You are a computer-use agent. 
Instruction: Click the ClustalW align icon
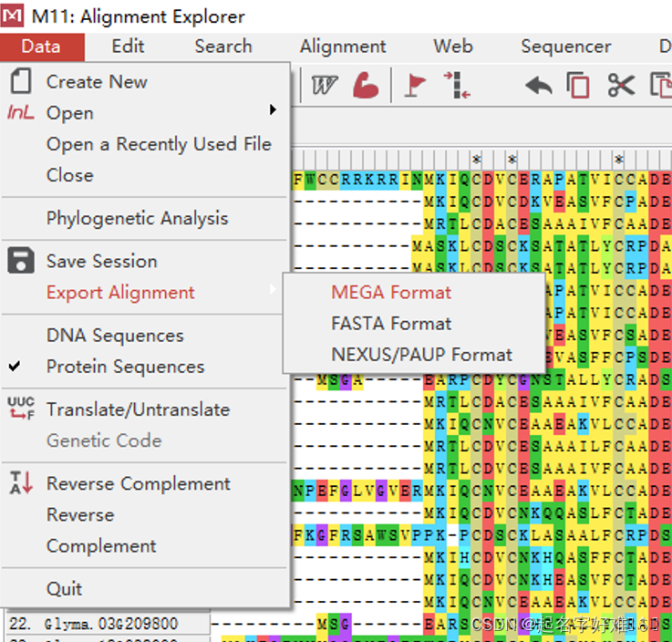(x=325, y=85)
